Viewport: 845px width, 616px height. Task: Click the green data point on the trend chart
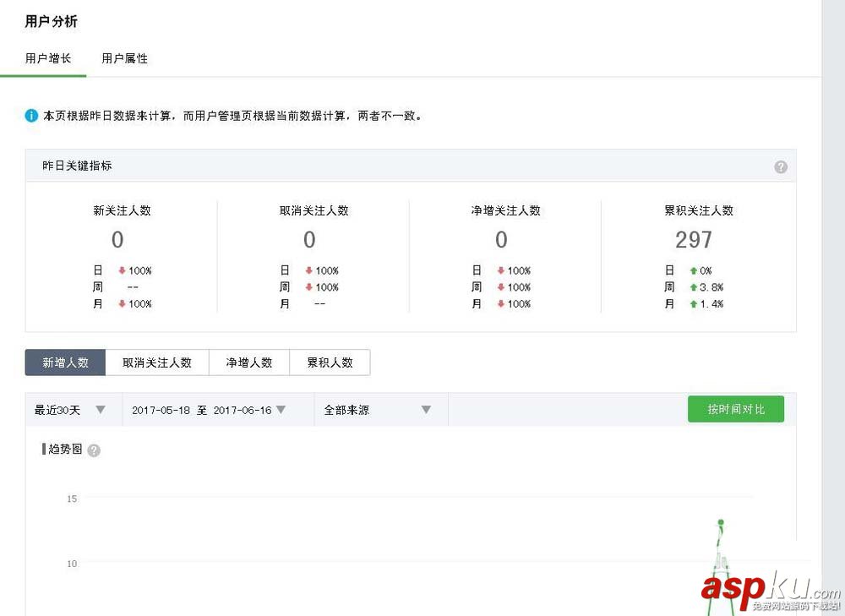click(x=721, y=522)
